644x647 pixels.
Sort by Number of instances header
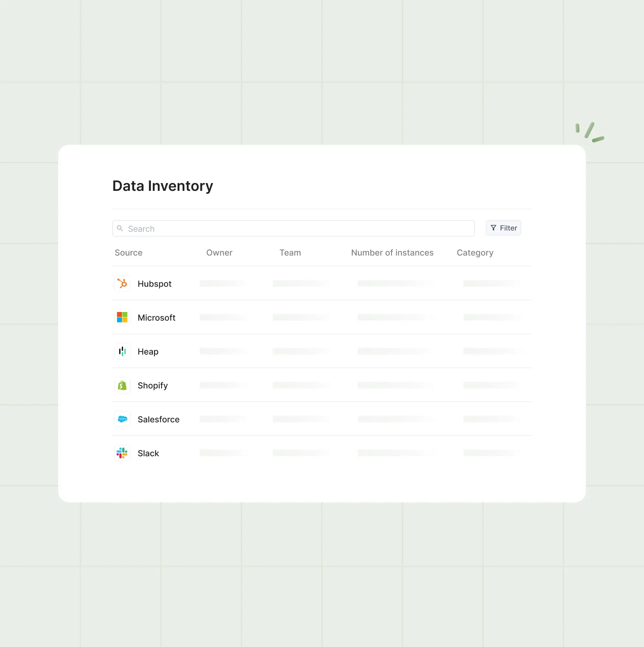tap(392, 253)
